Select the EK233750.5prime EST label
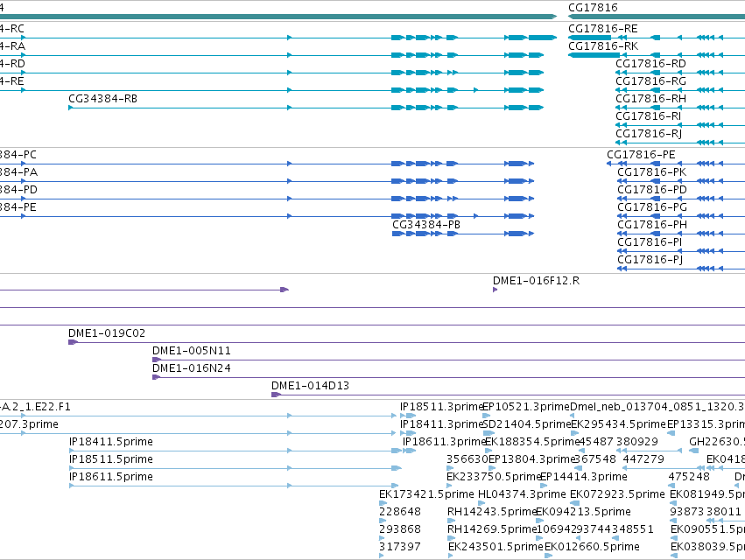Viewport: 745px width, 560px height. click(x=494, y=477)
